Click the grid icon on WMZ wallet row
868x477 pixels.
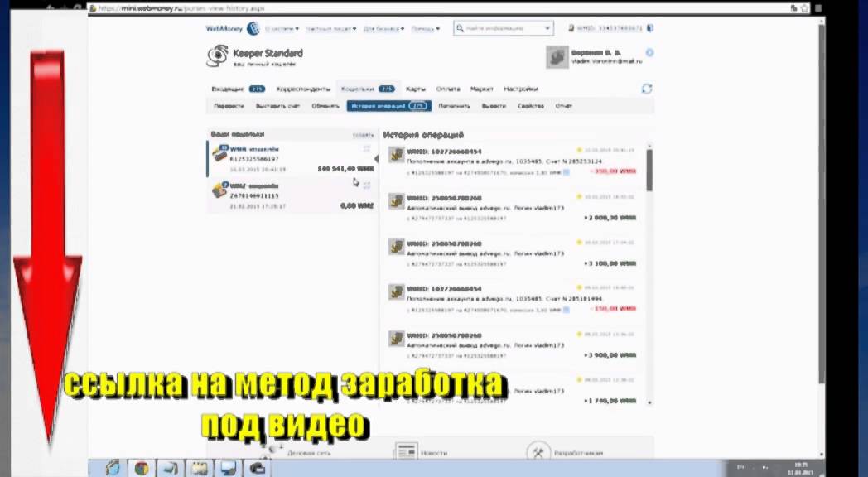click(x=366, y=185)
